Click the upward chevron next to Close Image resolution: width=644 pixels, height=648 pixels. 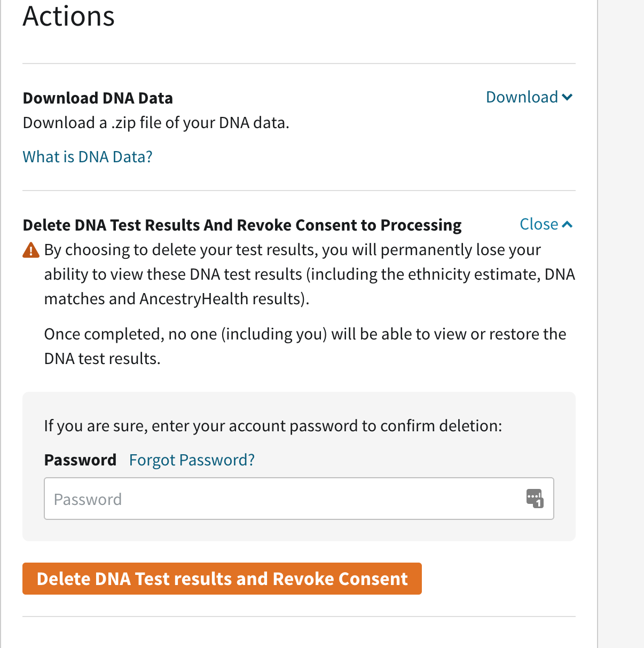tap(567, 225)
